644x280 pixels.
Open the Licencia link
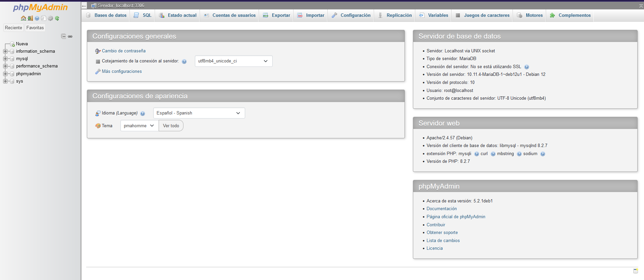tap(435, 248)
